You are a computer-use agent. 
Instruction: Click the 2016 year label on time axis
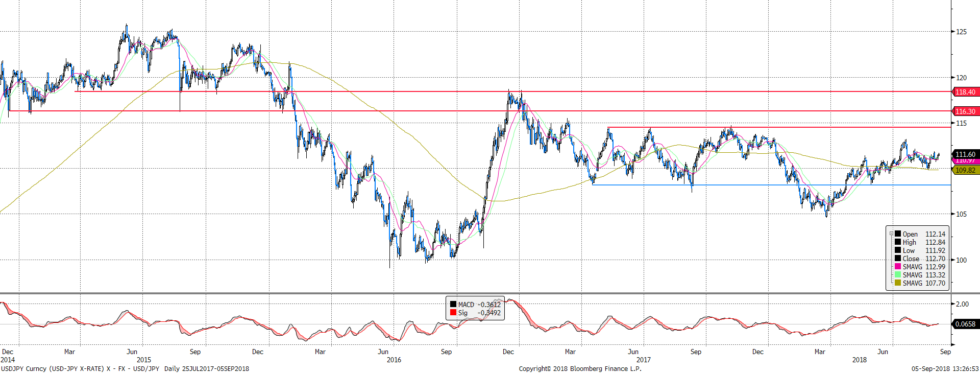(x=394, y=360)
